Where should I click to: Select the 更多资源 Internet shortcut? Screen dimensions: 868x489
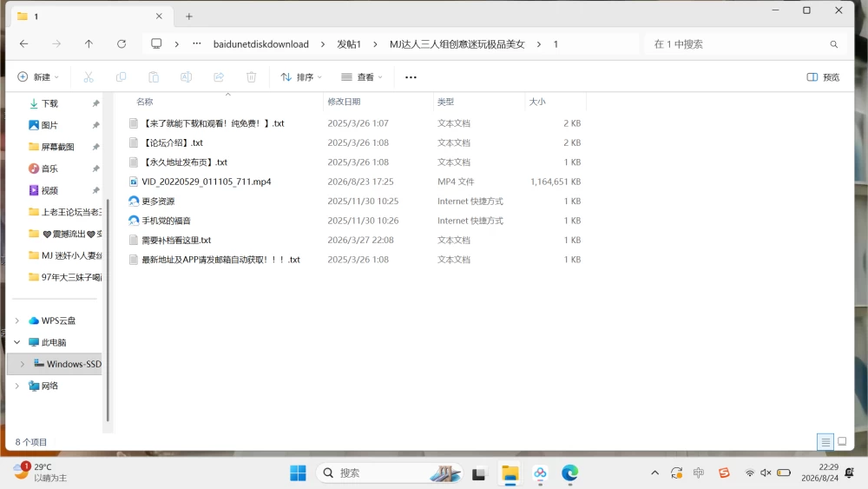click(158, 201)
